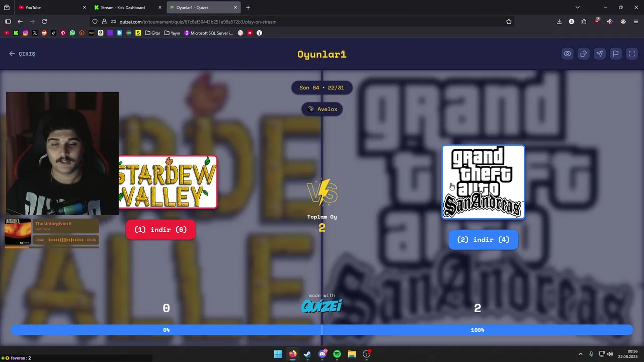Viewport: 644px width, 362px height.
Task: Click the URL address field
Action: pyautogui.click(x=302, y=22)
